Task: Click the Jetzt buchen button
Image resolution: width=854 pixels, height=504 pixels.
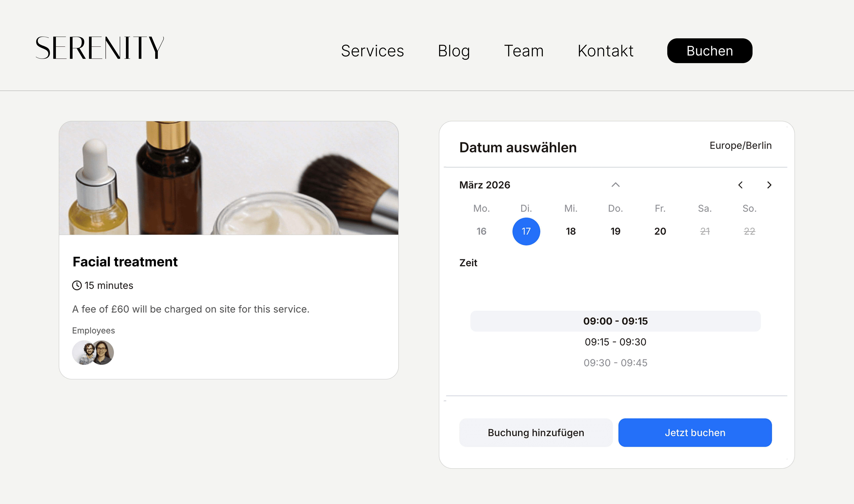Action: 695,432
